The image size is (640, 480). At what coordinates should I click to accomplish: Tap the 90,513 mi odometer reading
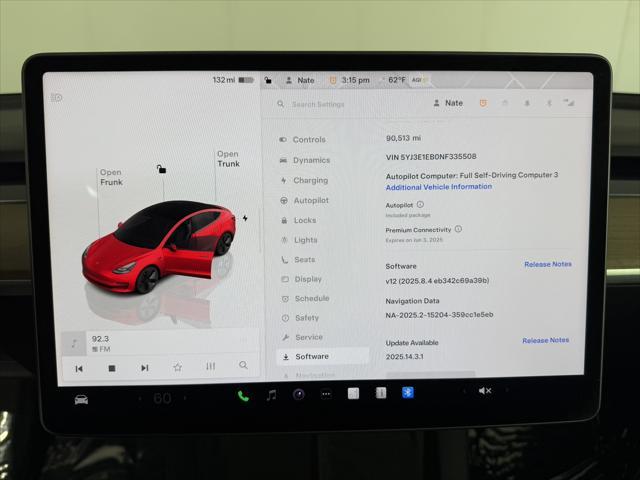pos(403,138)
